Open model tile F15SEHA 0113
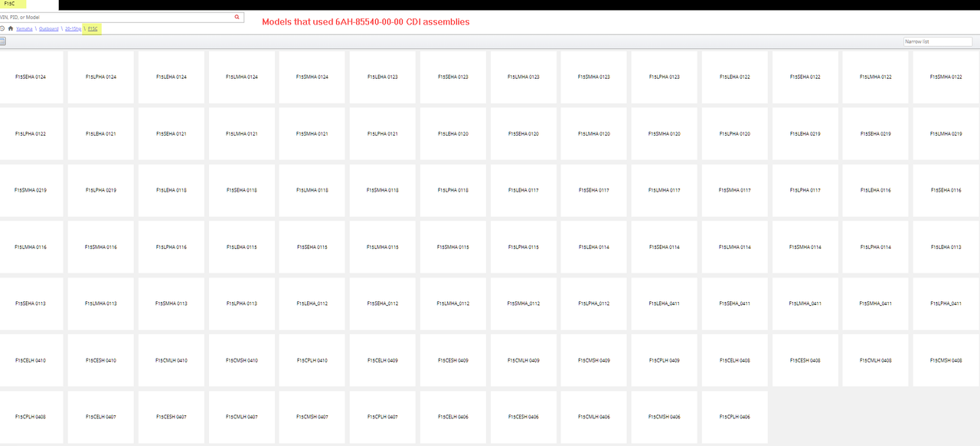The height and width of the screenshot is (446, 980). 31,303
